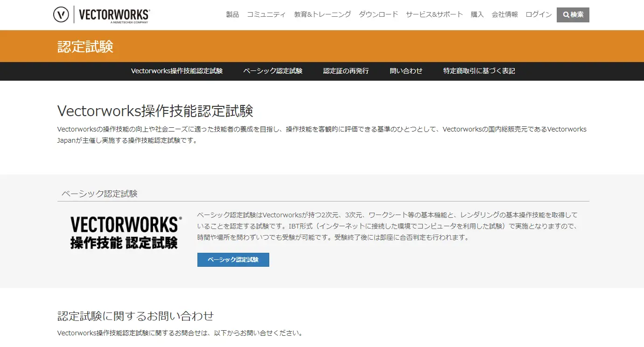Image resolution: width=644 pixels, height=347 pixels.
Task: Select the 特定商取引に基づく表記 tab
Action: (x=479, y=71)
